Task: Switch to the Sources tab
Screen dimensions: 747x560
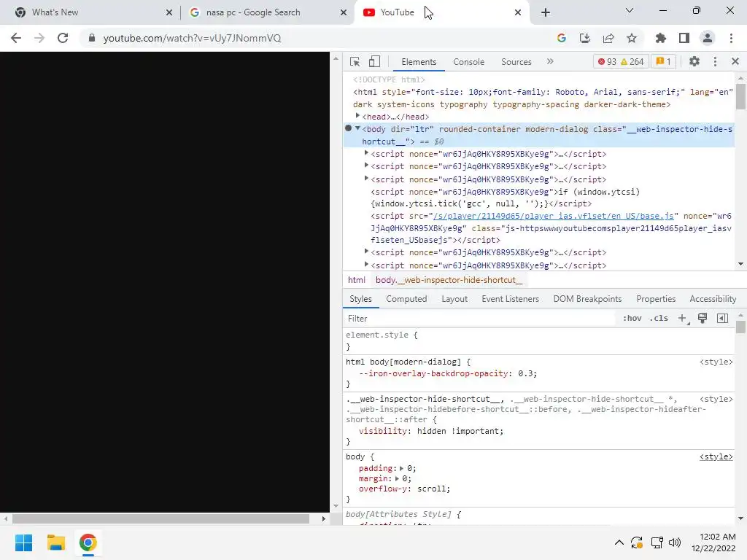Action: click(x=516, y=62)
